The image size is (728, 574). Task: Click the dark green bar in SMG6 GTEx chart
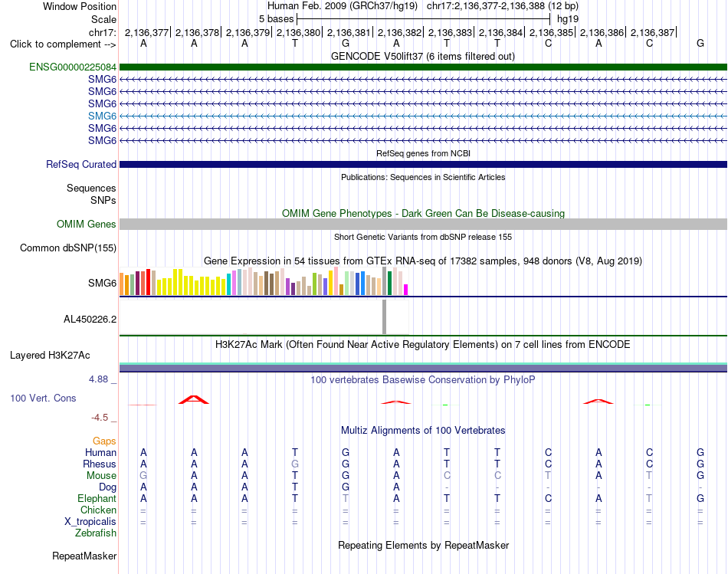[x=389, y=284]
